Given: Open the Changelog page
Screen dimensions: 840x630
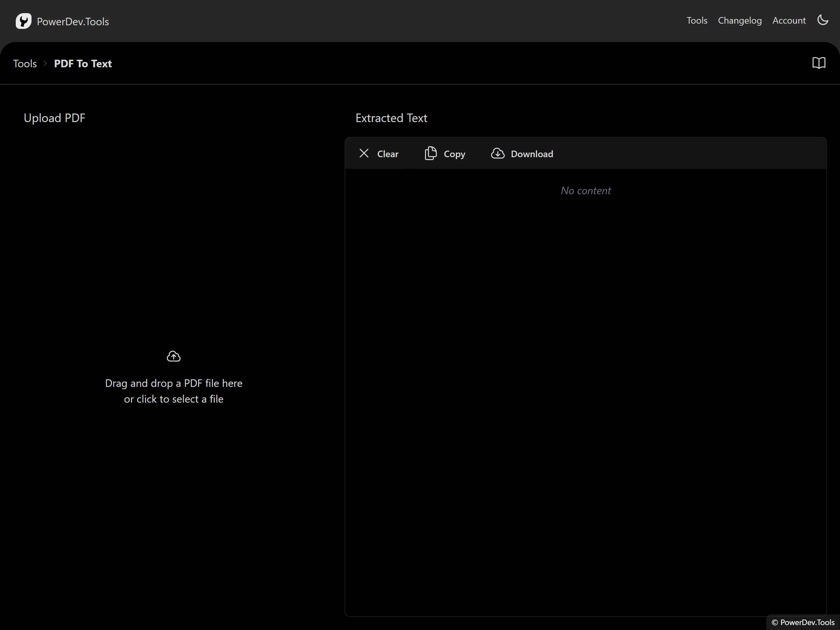Looking at the screenshot, I should tap(739, 20).
